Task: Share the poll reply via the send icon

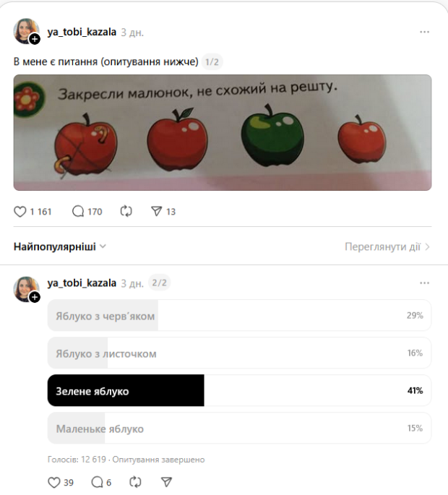Action: click(166, 482)
